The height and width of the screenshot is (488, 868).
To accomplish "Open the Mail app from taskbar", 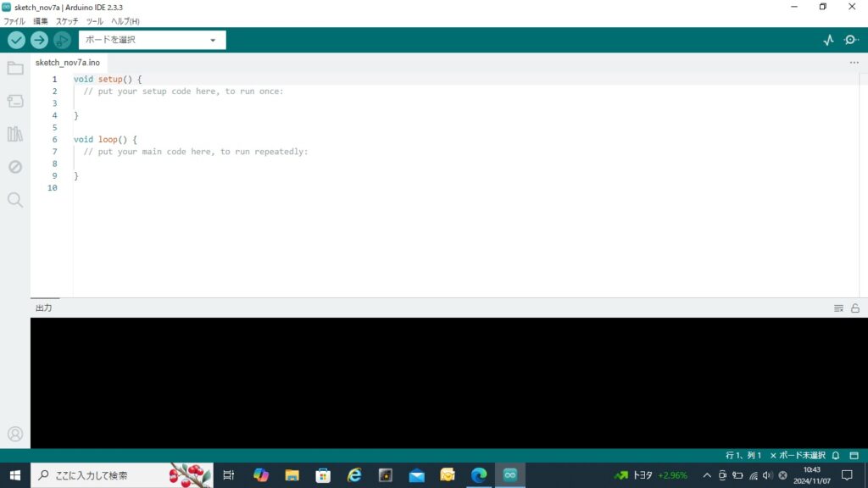I will pos(417,475).
